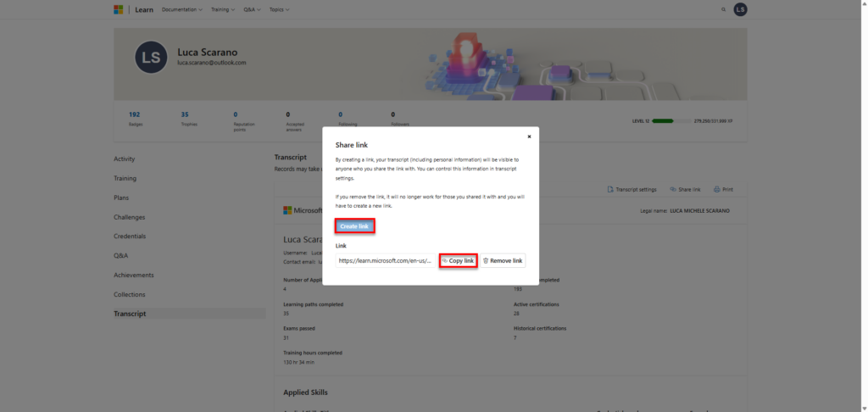The image size is (868, 412).
Task: Expand the Topics dropdown menu
Action: pos(279,9)
